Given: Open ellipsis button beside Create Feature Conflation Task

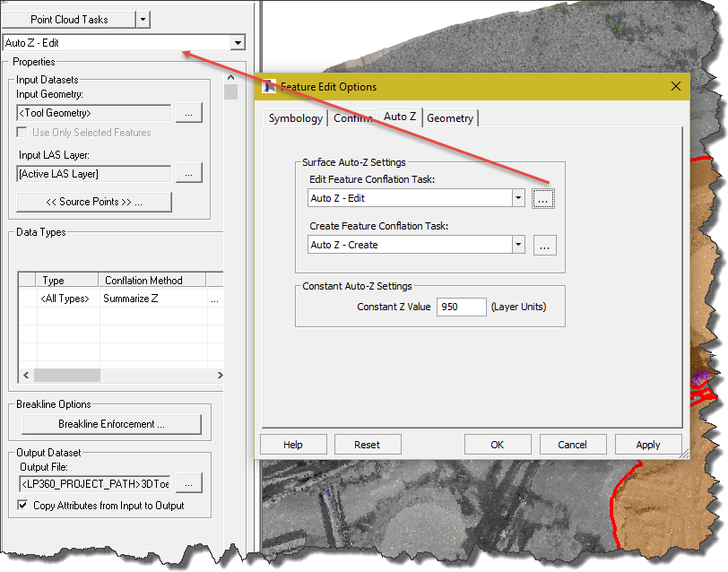Looking at the screenshot, I should pyautogui.click(x=544, y=245).
